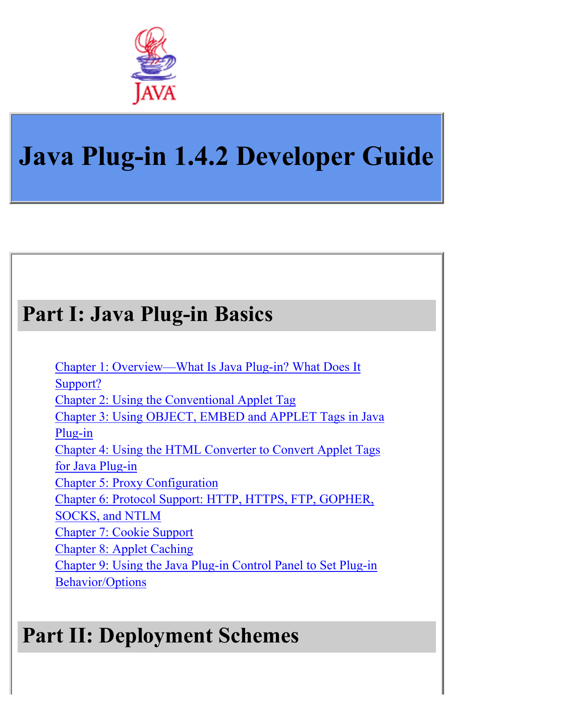Open Chapter 1: Overview link
Image resolution: width=562 pixels, height=728 pixels.
click(208, 375)
